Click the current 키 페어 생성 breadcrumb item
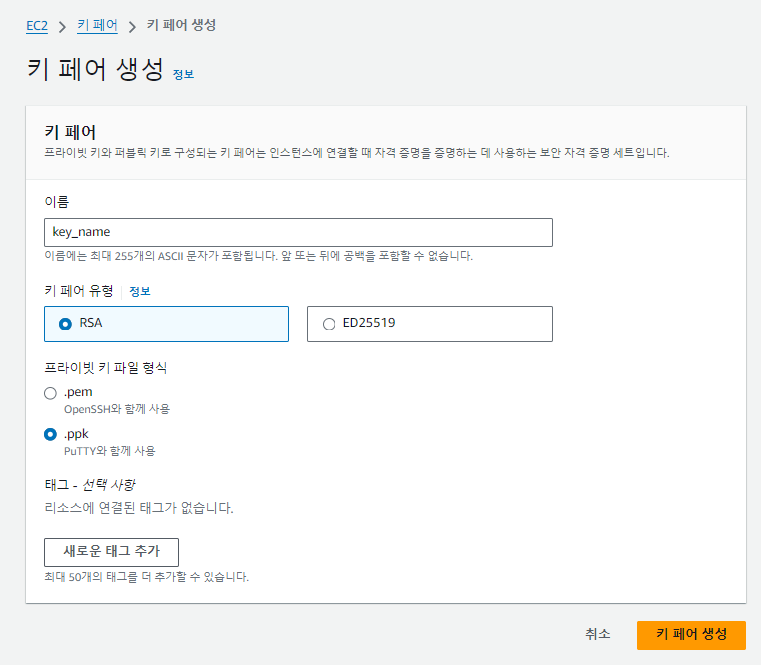Viewport: 761px width, 665px height. click(181, 25)
